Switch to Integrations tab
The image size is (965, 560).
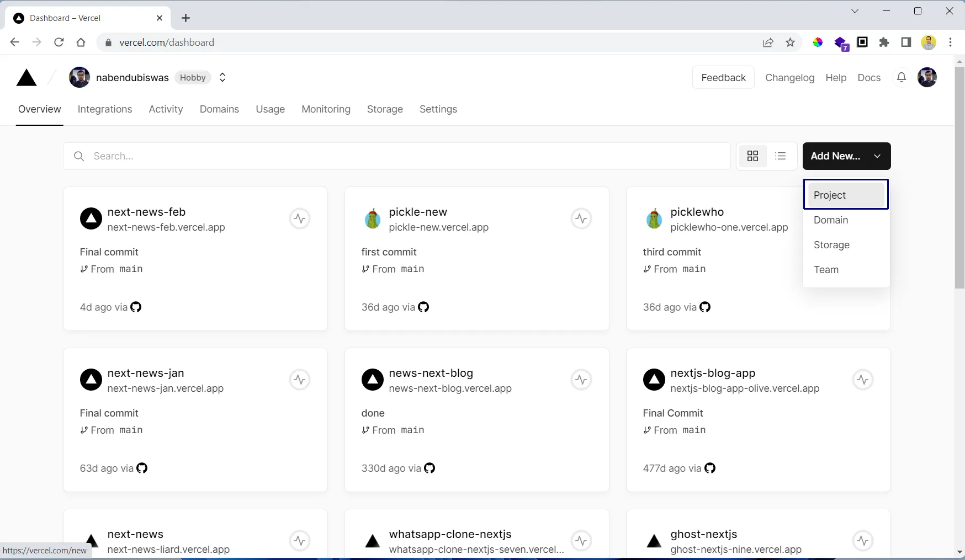(x=105, y=109)
